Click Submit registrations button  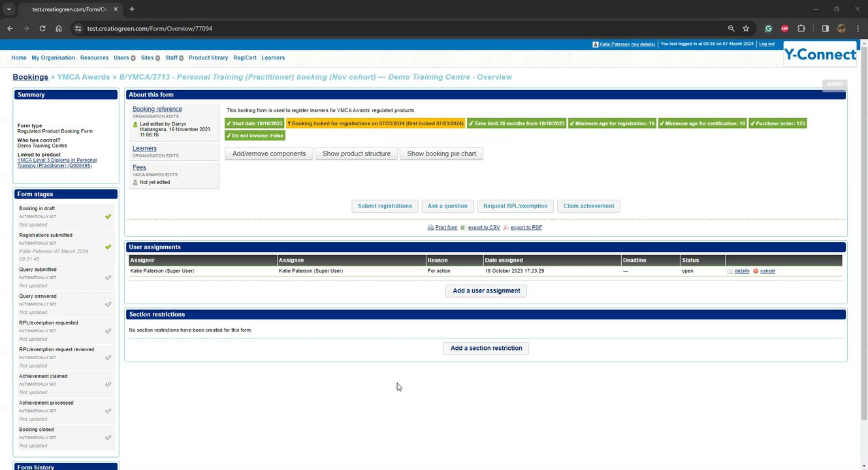(385, 206)
